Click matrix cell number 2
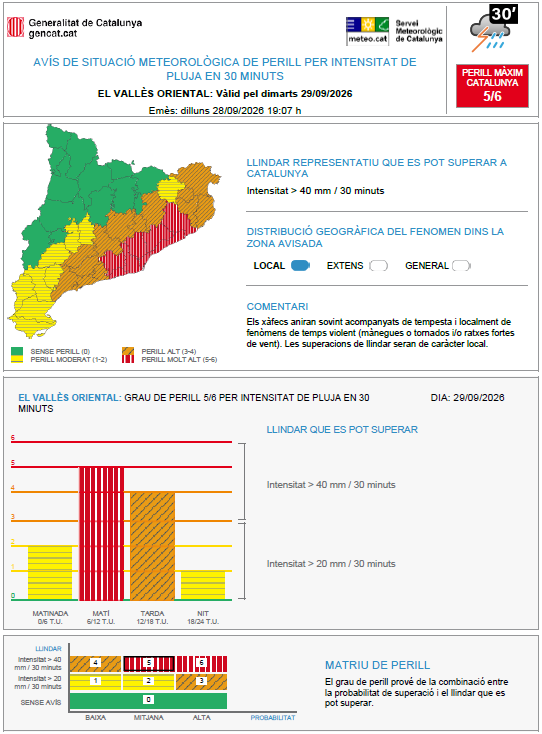The width and height of the screenshot is (542, 734). (149, 682)
